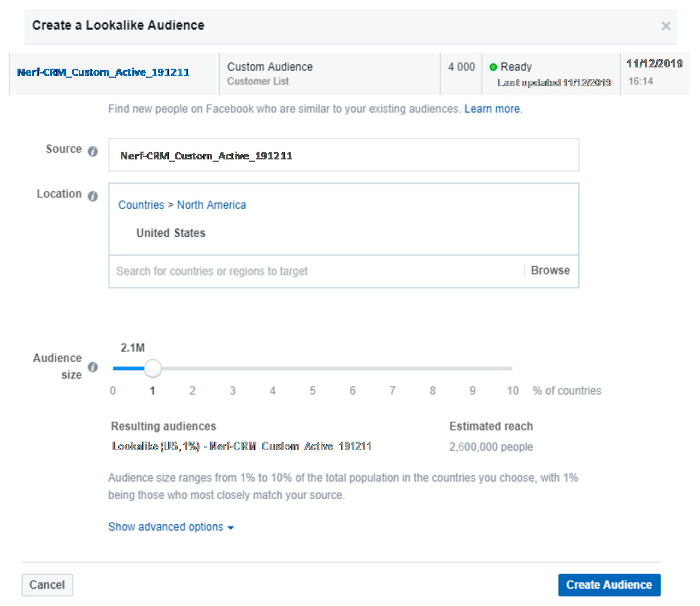Select United States in location list
The width and height of the screenshot is (700, 606).
tap(171, 233)
